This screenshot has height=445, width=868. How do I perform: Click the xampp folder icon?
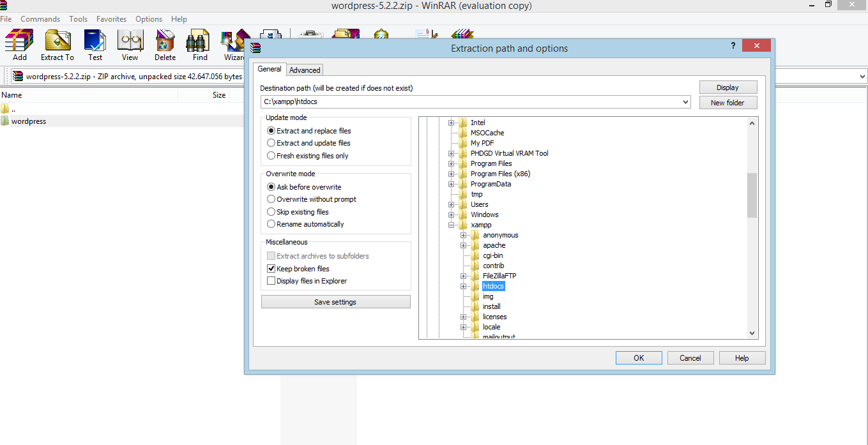tap(463, 225)
